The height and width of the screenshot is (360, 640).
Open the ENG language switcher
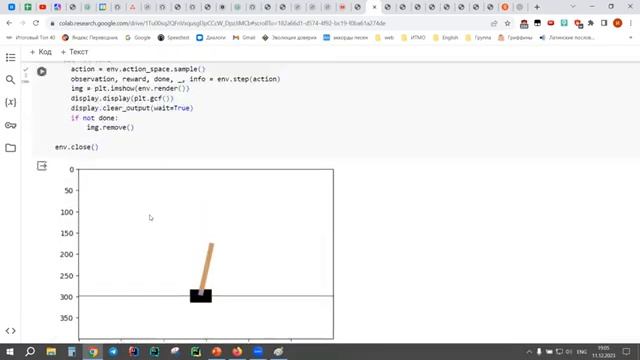(x=582, y=352)
